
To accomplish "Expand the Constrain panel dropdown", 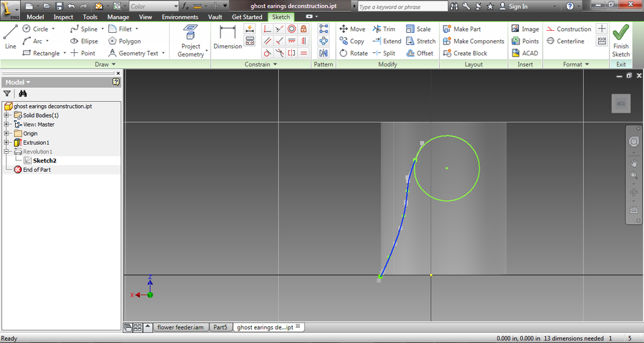I will [x=261, y=64].
